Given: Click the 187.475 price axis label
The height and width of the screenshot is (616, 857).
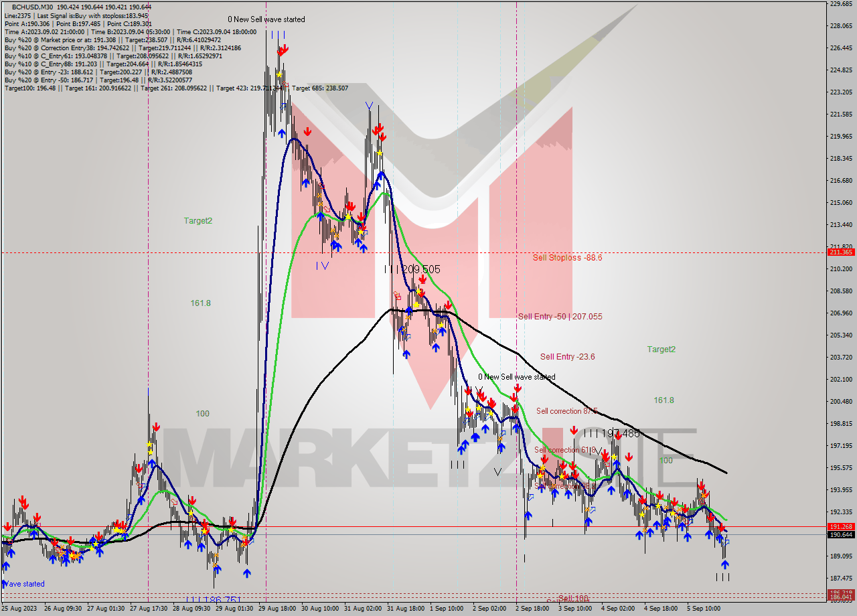Looking at the screenshot, I should 841,579.
